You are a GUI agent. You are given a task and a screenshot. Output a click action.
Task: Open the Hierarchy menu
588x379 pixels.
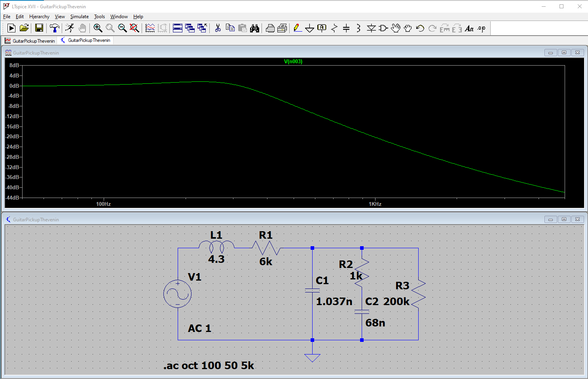tap(39, 17)
